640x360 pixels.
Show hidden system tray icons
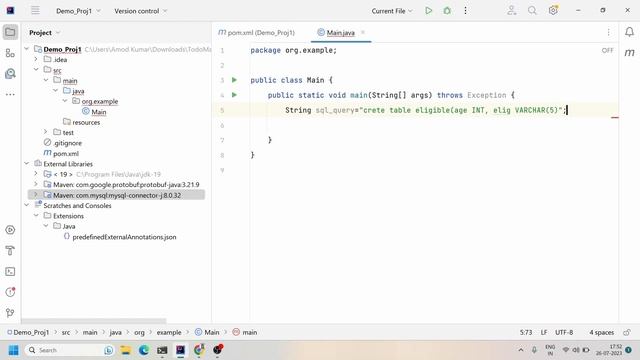[x=521, y=350]
